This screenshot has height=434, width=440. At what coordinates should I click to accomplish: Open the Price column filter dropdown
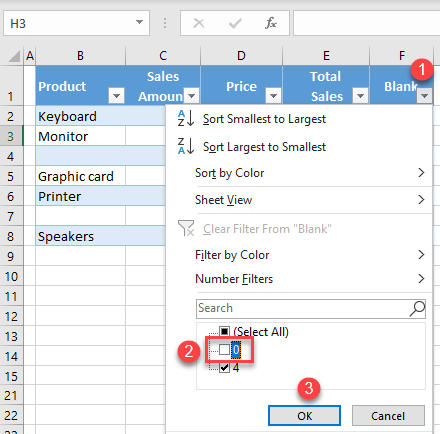[273, 96]
